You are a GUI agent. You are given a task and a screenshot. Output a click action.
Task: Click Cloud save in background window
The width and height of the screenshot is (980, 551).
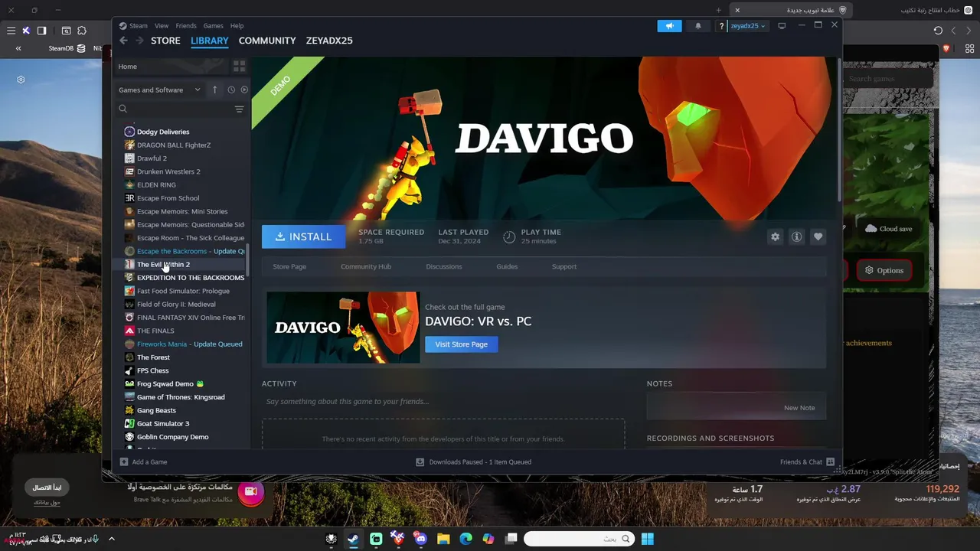pyautogui.click(x=889, y=229)
